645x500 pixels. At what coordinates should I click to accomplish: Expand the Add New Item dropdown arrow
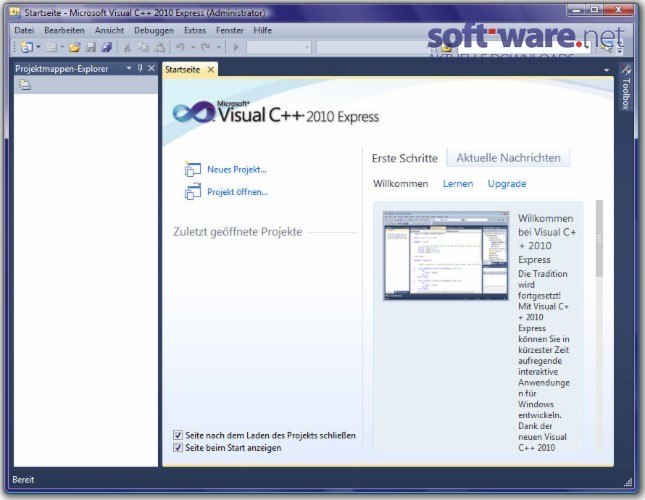pos(62,47)
